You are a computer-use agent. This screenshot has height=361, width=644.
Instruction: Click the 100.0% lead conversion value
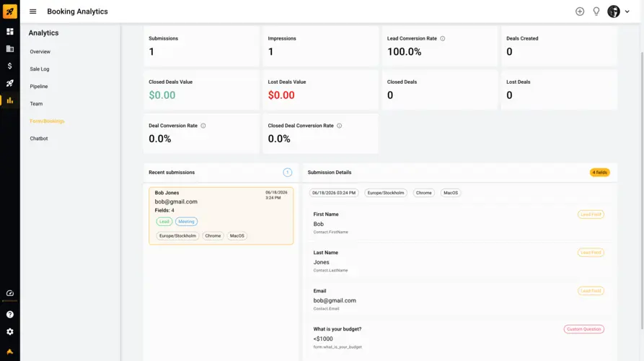tap(404, 52)
